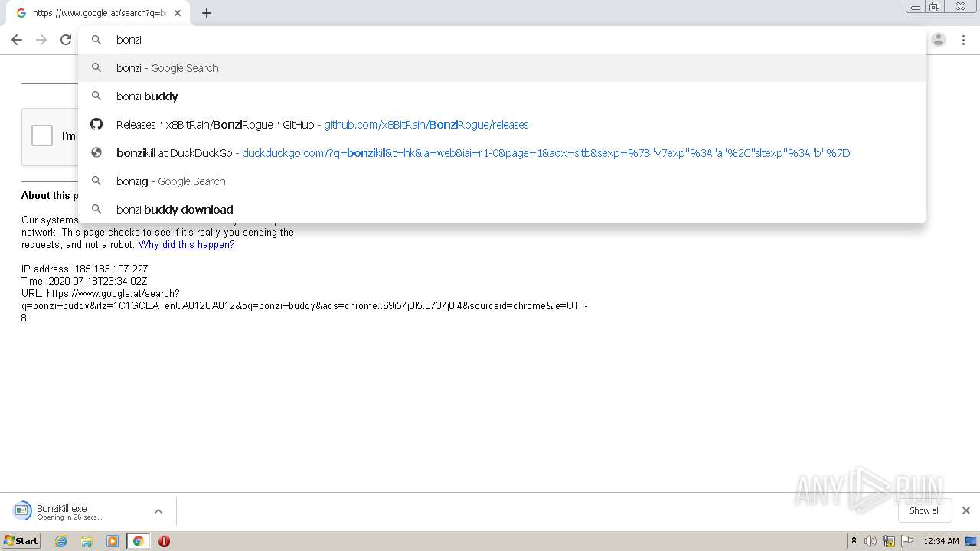
Task: Click the search icon beside 'bonzig'
Action: (96, 181)
